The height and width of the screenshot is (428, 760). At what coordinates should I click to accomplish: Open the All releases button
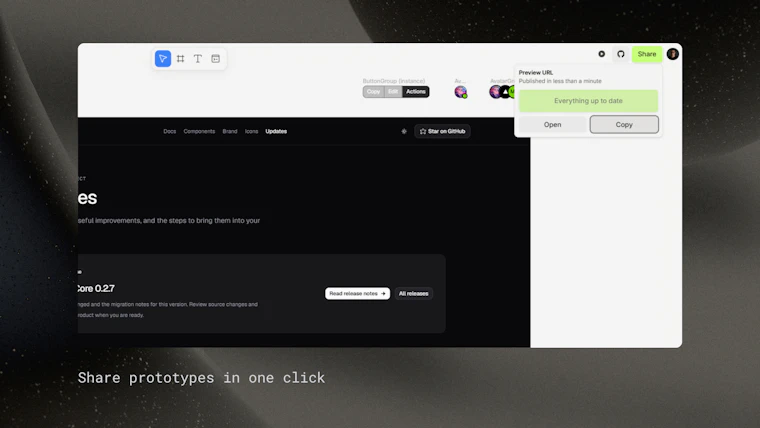coord(413,293)
